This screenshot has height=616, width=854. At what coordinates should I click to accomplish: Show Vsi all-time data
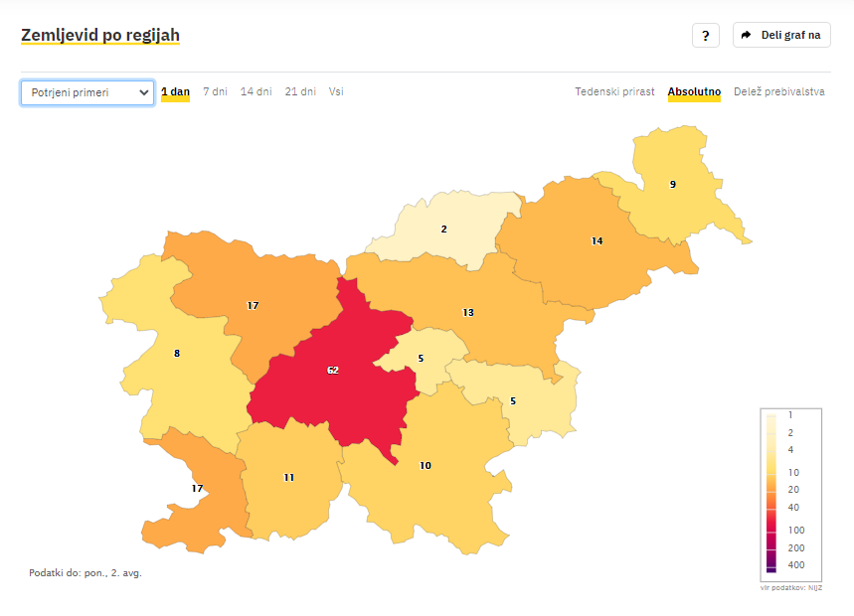tap(336, 92)
